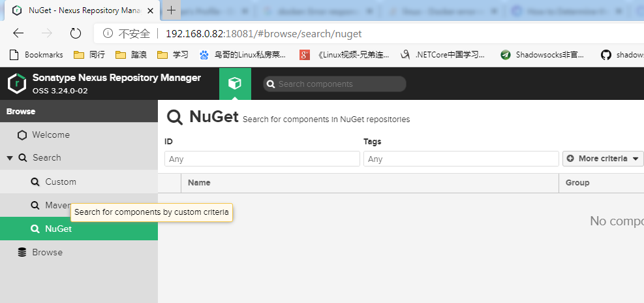644x303 pixels.
Task: Click the NuGet search magnifier icon in the sidebar
Action: [x=35, y=229]
